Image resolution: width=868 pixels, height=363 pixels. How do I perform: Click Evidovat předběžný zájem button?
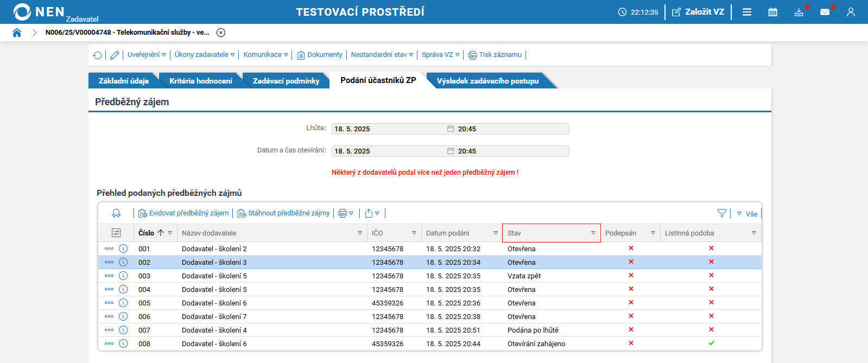[183, 213]
